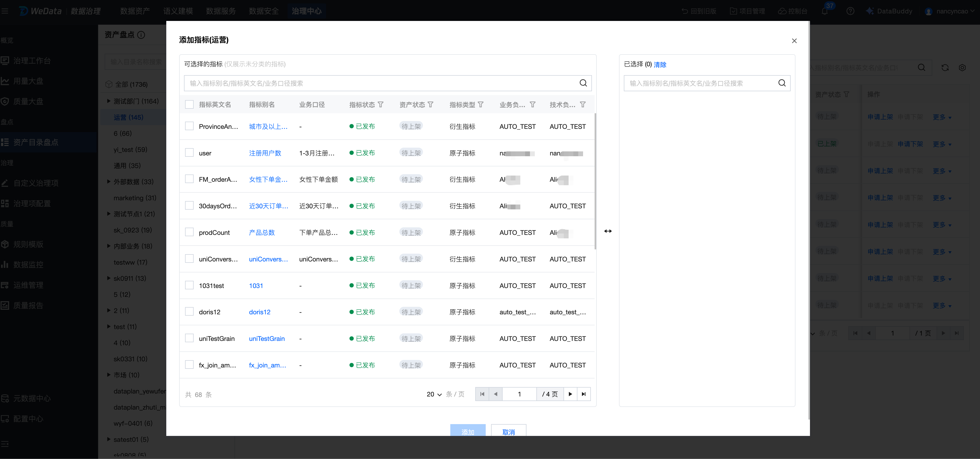Open 指标类型 column filter icon
This screenshot has height=459, width=980.
click(481, 104)
